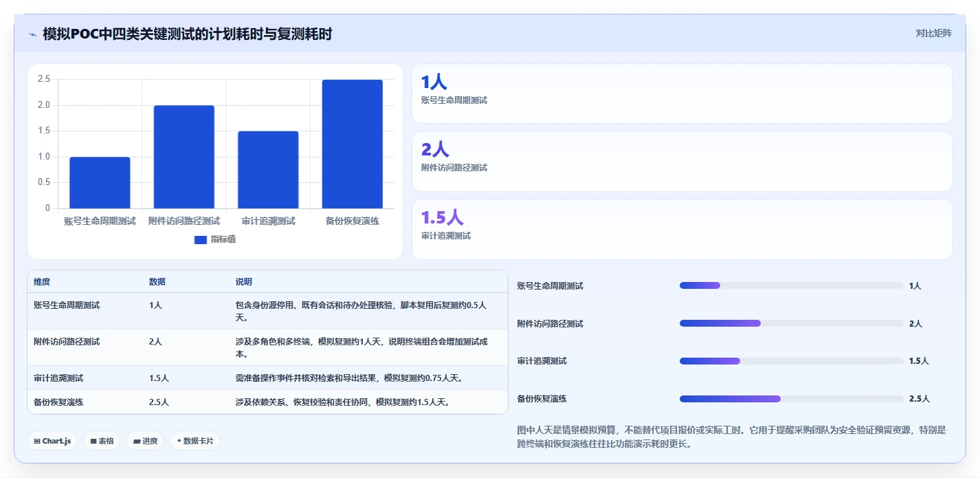This screenshot has height=478, width=980.
Task: Click the 审计追溯测试 x-axis label
Action: [x=268, y=221]
